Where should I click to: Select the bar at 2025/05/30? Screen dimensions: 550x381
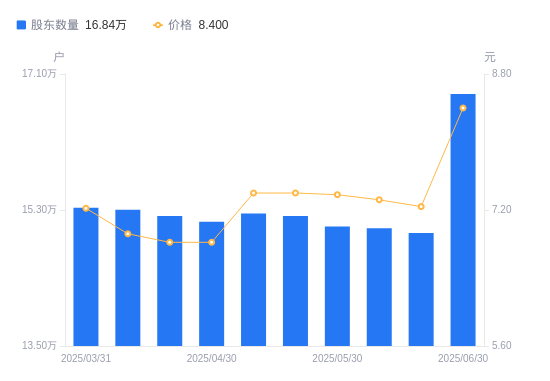tap(337, 286)
